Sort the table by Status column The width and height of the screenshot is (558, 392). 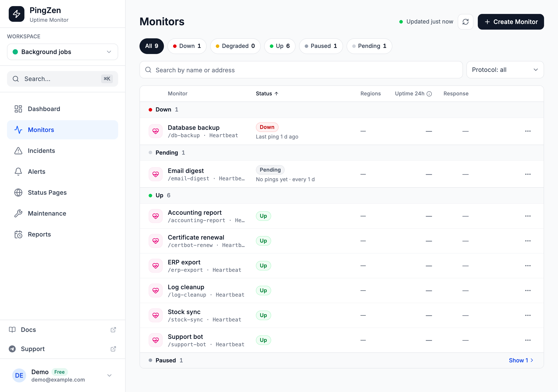tap(267, 93)
